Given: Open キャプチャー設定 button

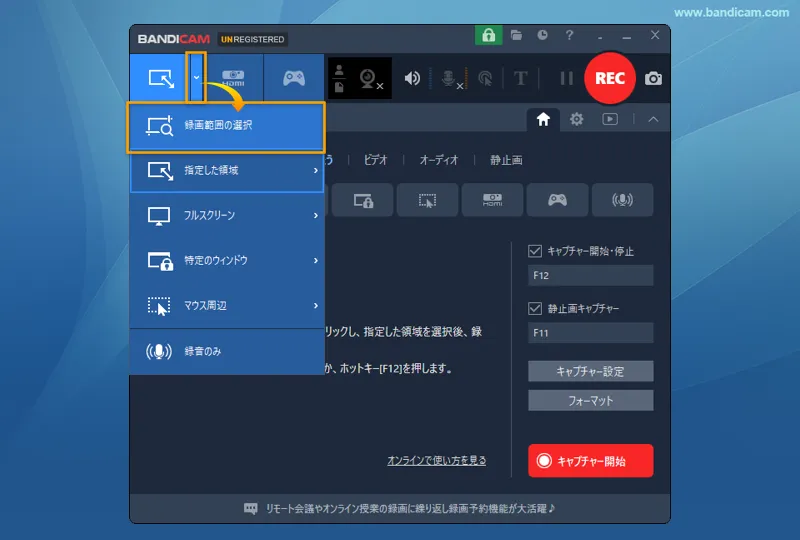Looking at the screenshot, I should tap(590, 371).
